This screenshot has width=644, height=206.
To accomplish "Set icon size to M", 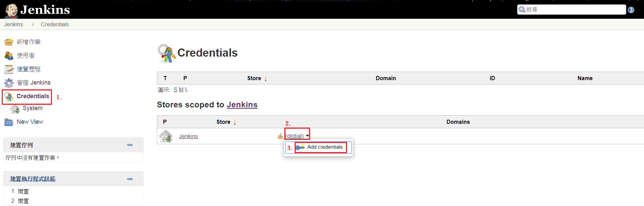I will click(181, 90).
